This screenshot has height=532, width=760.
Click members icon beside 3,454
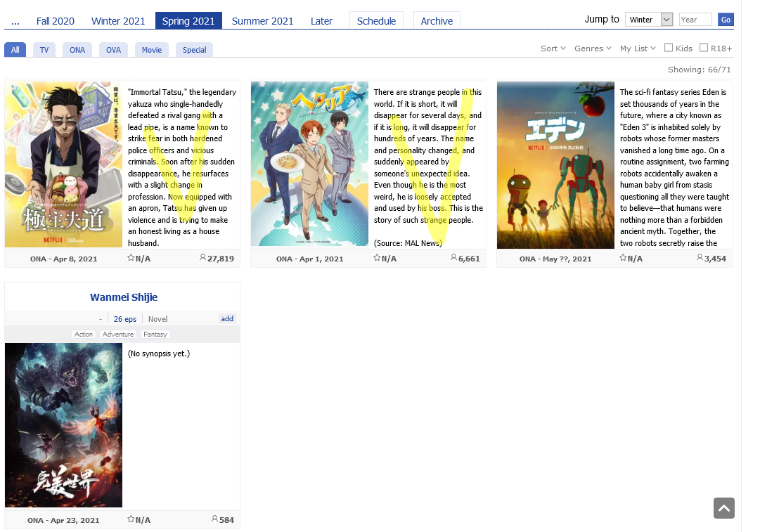coord(700,258)
